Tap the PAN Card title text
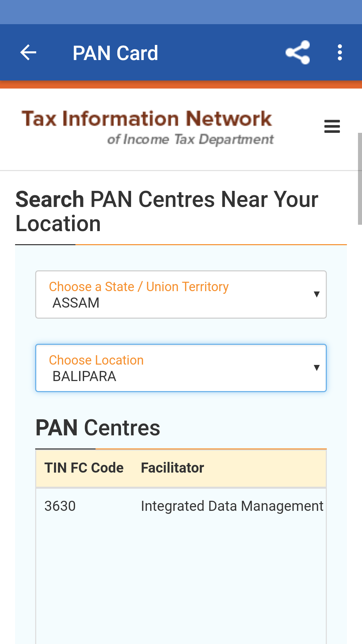The width and height of the screenshot is (362, 644). pos(115,53)
